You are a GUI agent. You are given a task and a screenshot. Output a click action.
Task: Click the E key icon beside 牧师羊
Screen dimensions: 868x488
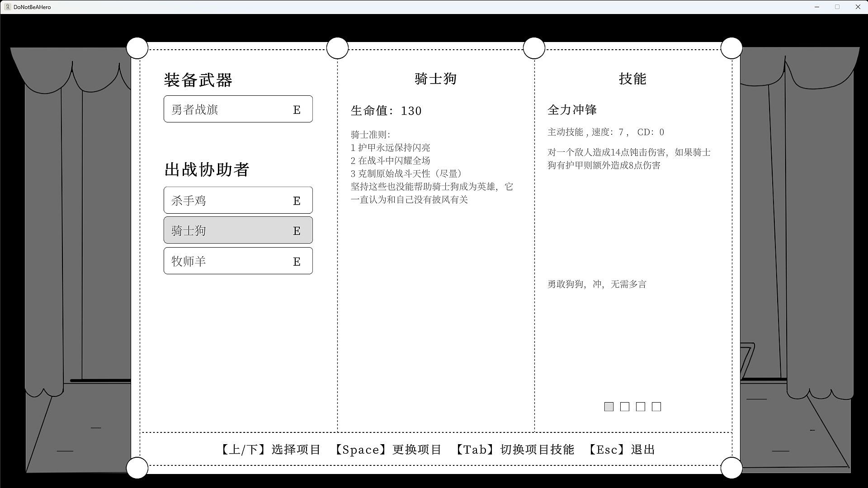[297, 262]
